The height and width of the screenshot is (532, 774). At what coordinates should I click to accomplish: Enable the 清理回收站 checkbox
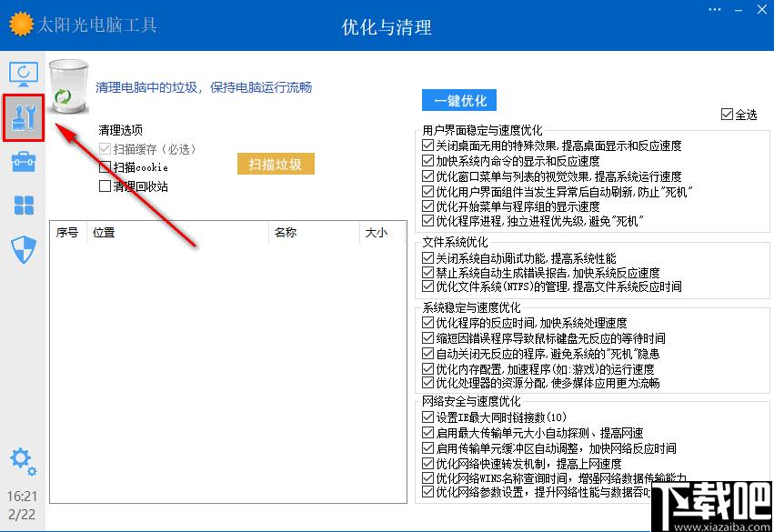[105, 186]
